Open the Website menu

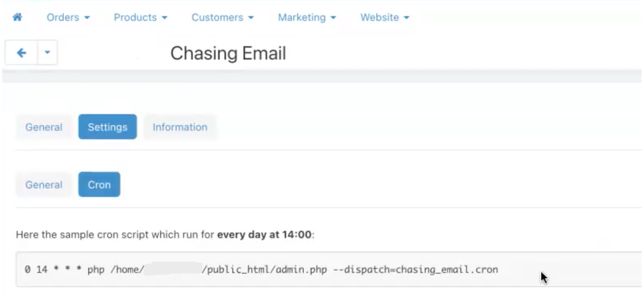click(x=379, y=17)
